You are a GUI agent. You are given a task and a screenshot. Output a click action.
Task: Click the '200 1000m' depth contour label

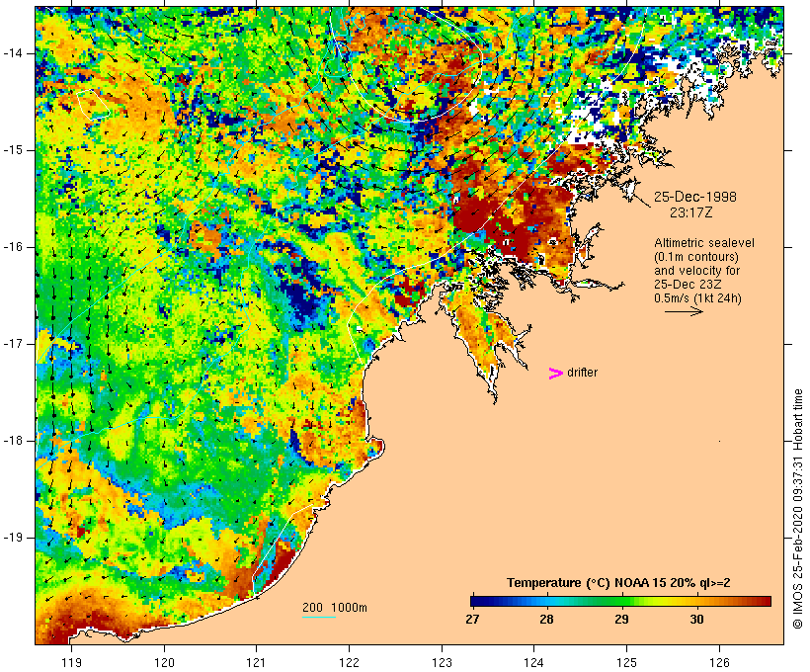[335, 608]
